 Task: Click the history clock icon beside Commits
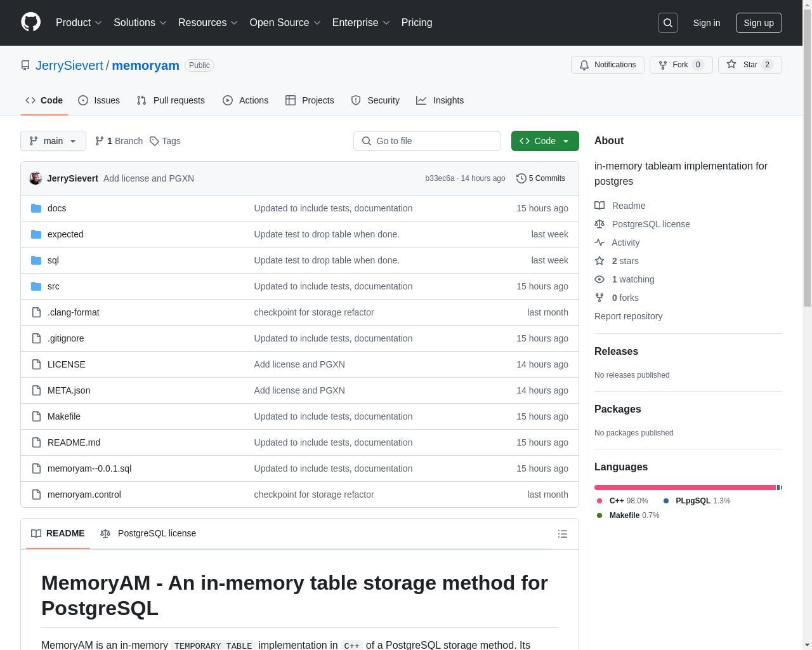521,178
